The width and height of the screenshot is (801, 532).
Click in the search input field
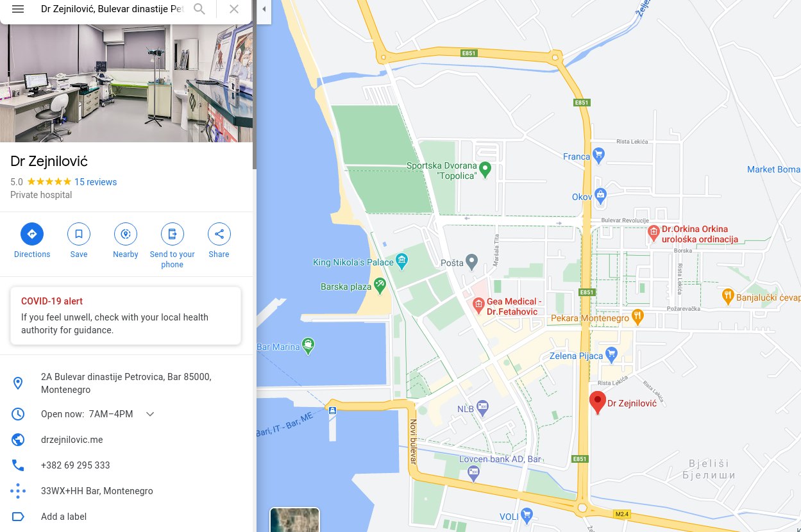(x=112, y=9)
